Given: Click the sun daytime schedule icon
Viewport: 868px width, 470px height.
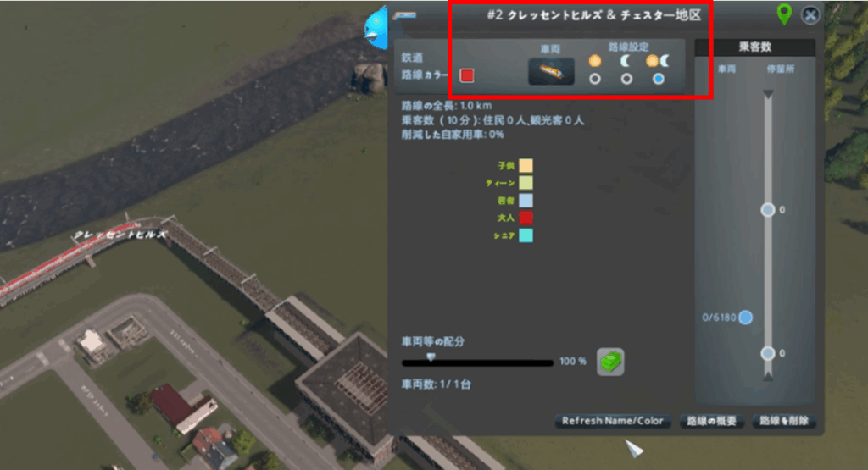Looking at the screenshot, I should click(x=594, y=61).
